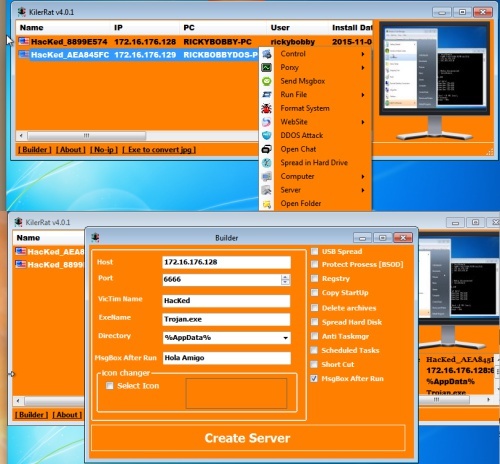Image resolution: width=500 pixels, height=464 pixels.
Task: Click the DDOS Attack shield icon
Action: 266,135
